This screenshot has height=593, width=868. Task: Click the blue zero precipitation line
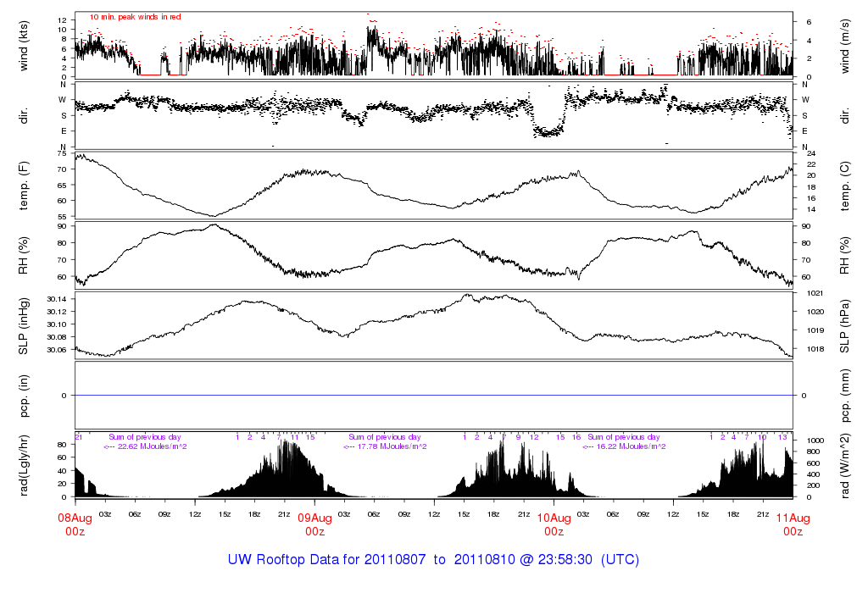[x=434, y=396]
